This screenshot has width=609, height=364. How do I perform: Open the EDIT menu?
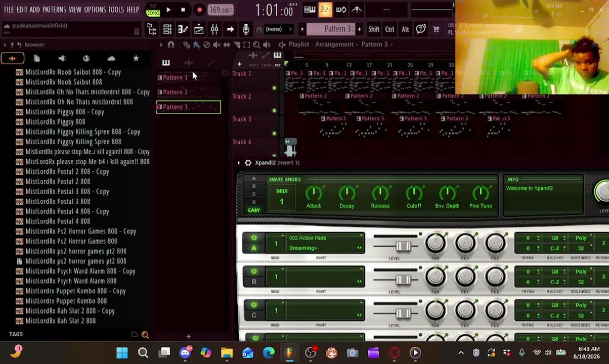click(x=22, y=10)
